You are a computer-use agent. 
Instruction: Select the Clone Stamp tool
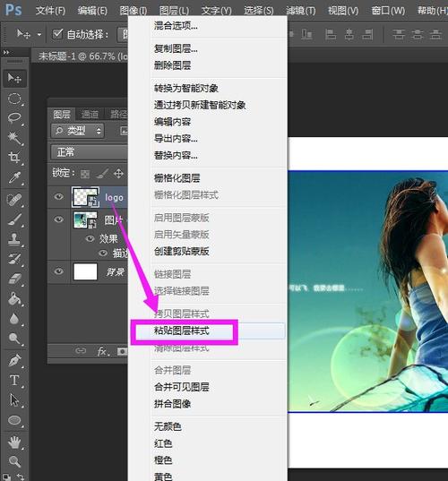pos(14,239)
